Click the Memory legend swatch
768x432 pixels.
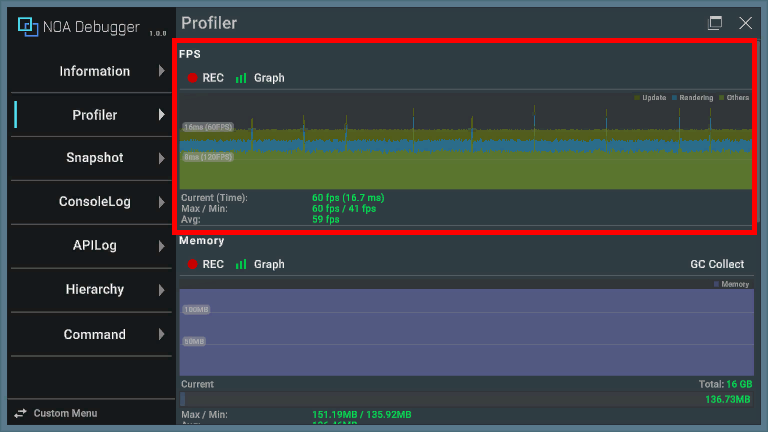(x=717, y=284)
